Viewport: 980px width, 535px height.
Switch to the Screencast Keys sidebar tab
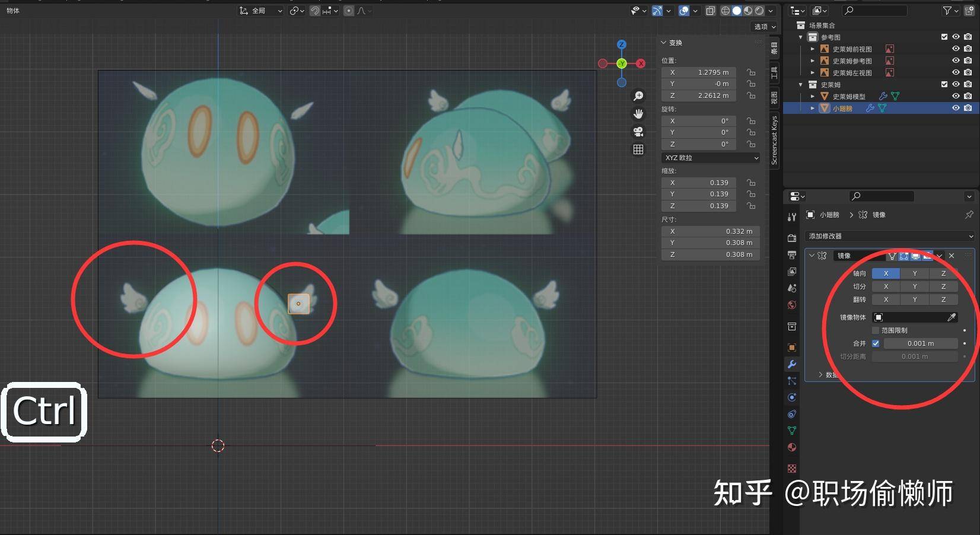[x=774, y=140]
